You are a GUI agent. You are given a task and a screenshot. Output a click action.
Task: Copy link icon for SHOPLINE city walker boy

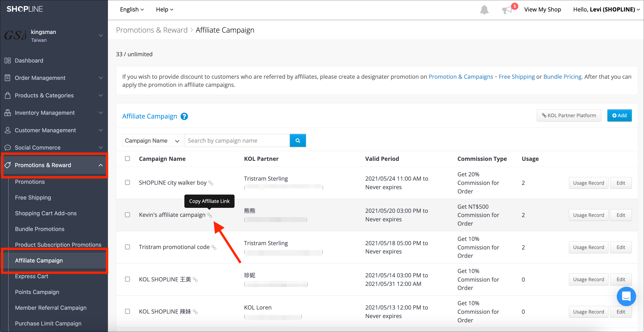pyautogui.click(x=211, y=183)
